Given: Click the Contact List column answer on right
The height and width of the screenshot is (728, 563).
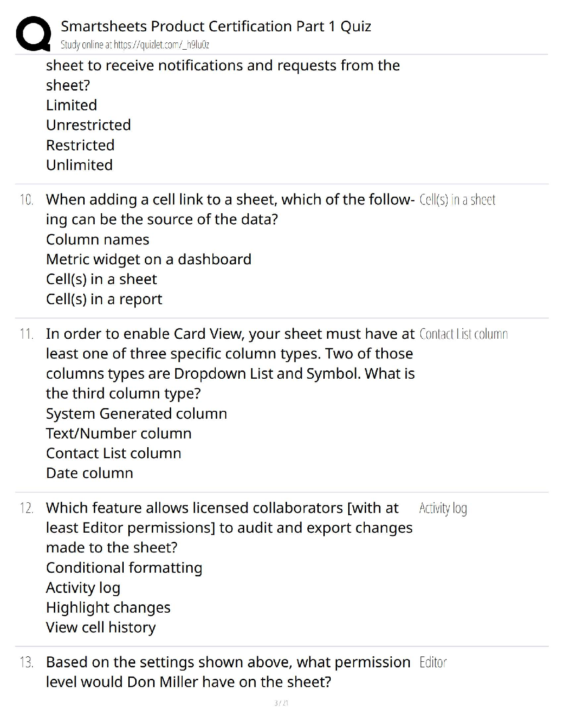Looking at the screenshot, I should [463, 334].
